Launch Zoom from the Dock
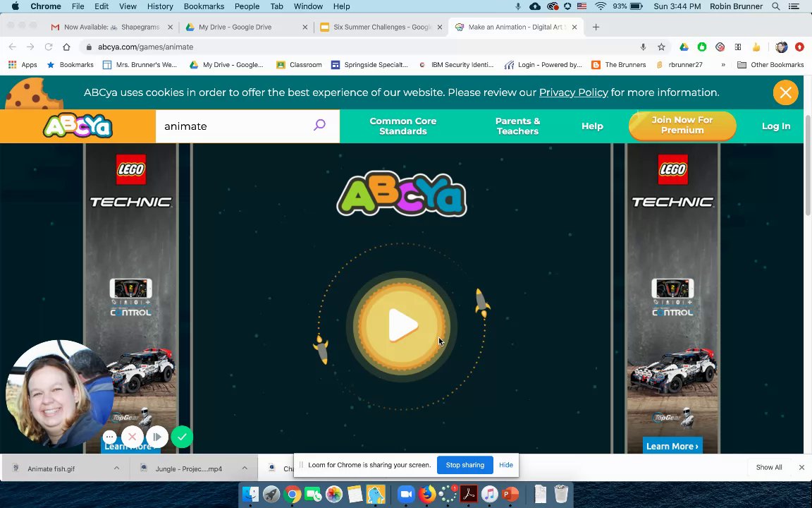This screenshot has width=812, height=508. [407, 494]
